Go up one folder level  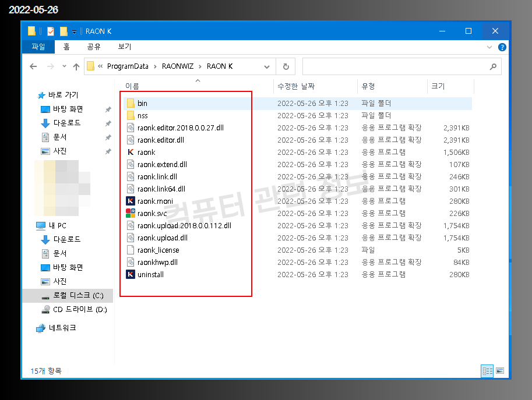click(76, 66)
